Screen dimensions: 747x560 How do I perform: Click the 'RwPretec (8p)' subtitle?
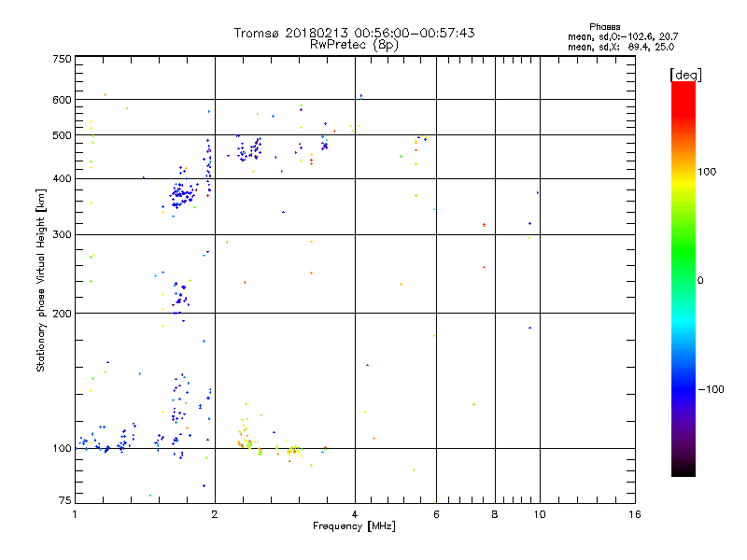[354, 45]
